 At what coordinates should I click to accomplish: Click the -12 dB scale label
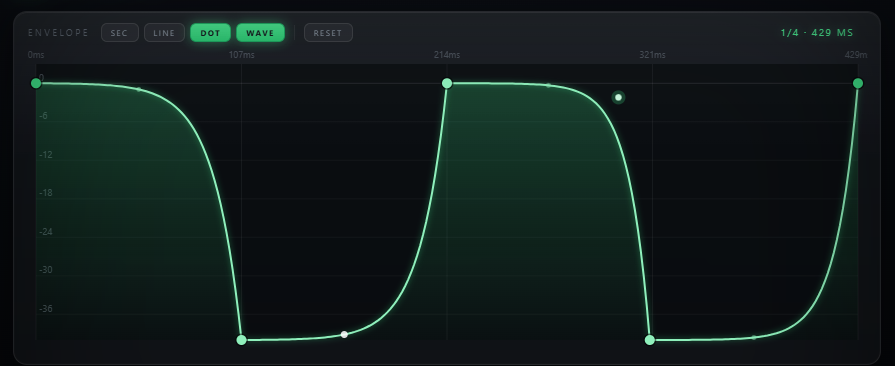(46, 155)
